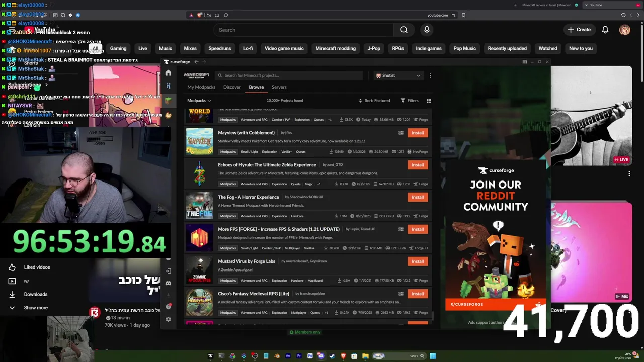Install Echoes of Hyrule modpack
The height and width of the screenshot is (362, 644).
click(418, 165)
